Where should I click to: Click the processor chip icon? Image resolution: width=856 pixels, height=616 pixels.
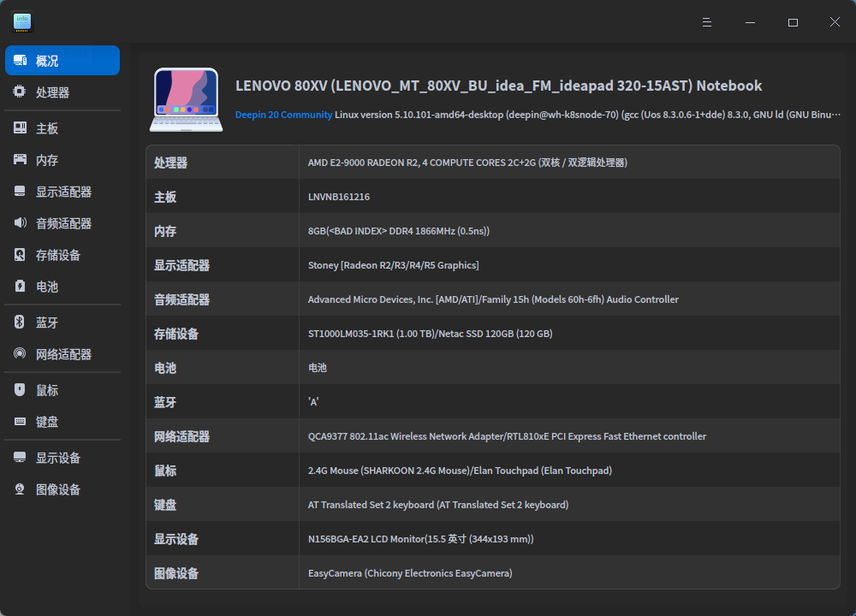pyautogui.click(x=19, y=92)
